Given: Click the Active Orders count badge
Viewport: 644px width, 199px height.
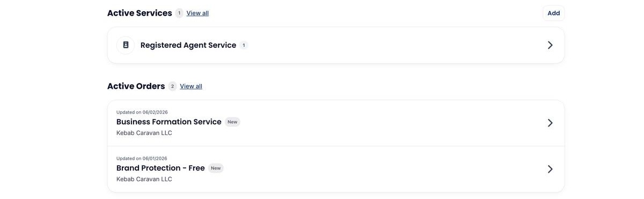Looking at the screenshot, I should (x=172, y=86).
